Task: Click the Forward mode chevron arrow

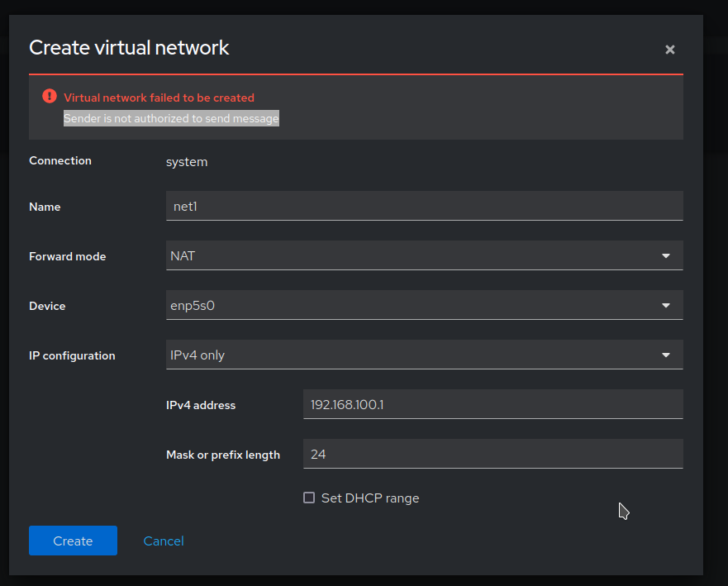Action: (665, 255)
